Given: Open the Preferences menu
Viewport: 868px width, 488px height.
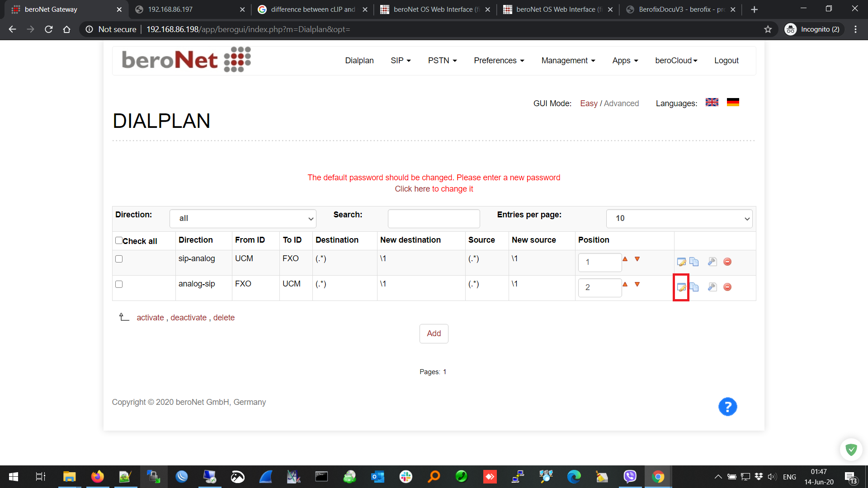Looking at the screenshot, I should pos(499,61).
